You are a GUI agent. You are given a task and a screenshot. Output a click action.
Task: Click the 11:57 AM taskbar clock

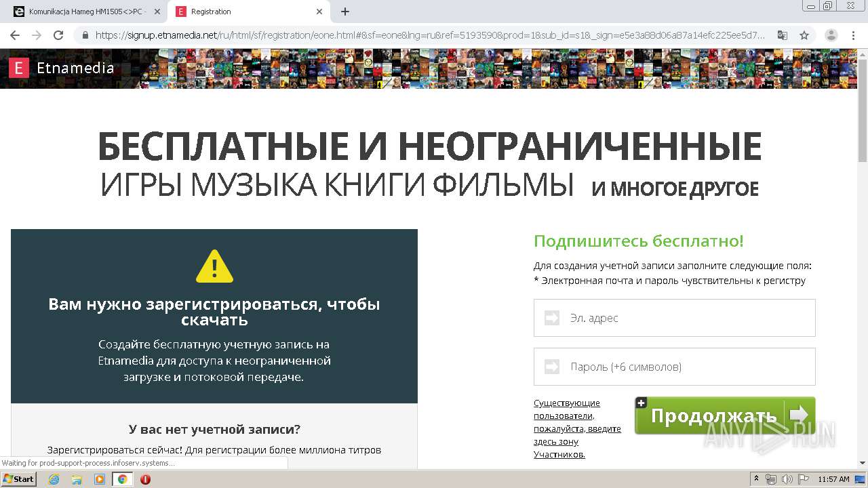click(x=833, y=479)
